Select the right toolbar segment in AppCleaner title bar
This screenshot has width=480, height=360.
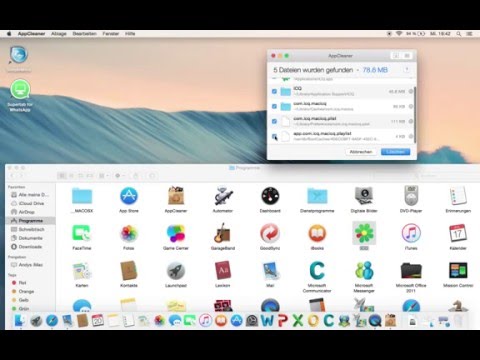click(x=407, y=56)
